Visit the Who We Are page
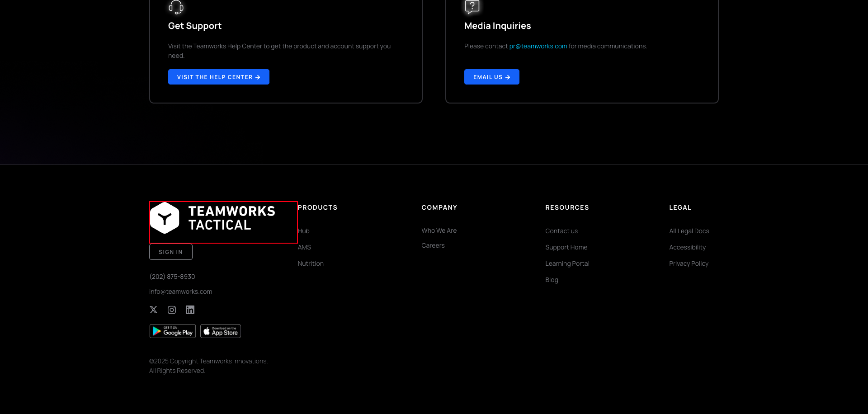Screen dimensions: 868x414 coord(439,231)
